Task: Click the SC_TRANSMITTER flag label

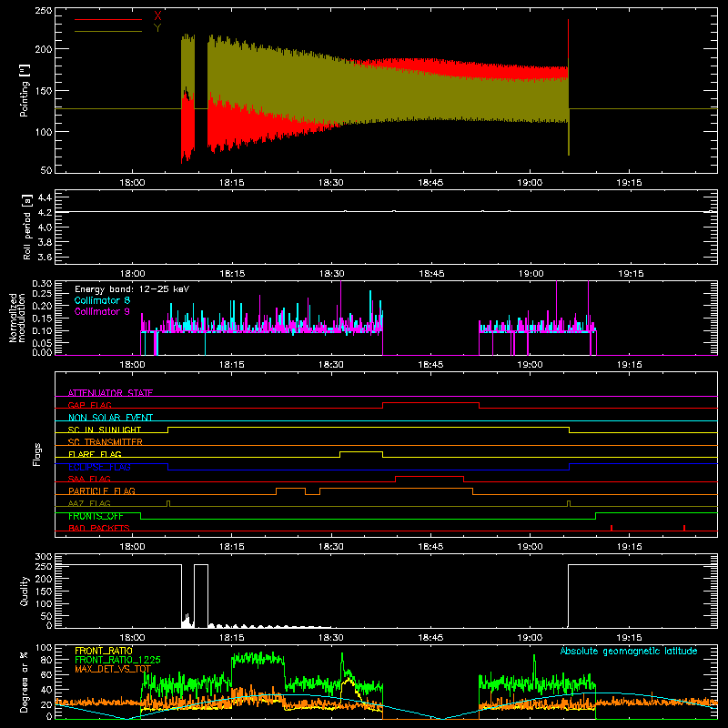Action: [x=106, y=442]
